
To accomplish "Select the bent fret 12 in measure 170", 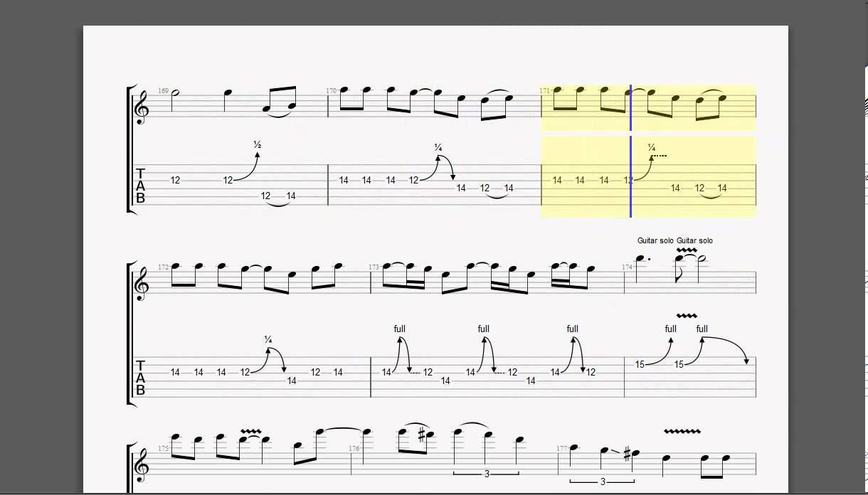I will tap(414, 180).
